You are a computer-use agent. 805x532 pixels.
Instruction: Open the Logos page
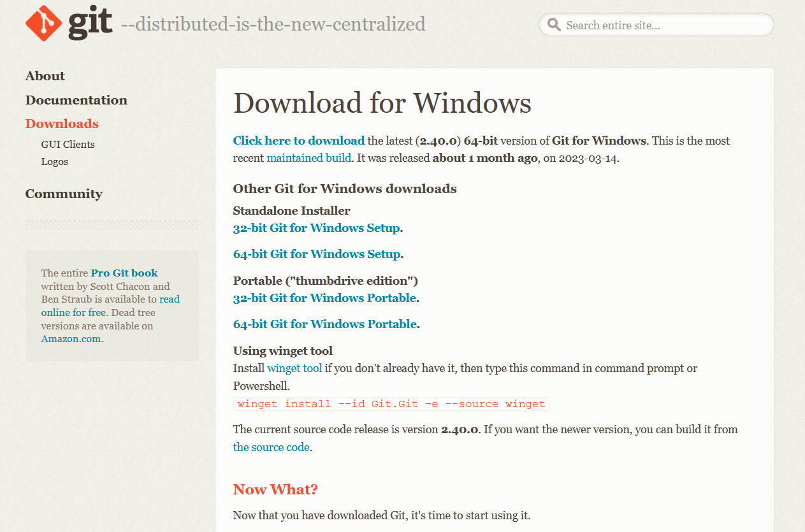tap(54, 161)
